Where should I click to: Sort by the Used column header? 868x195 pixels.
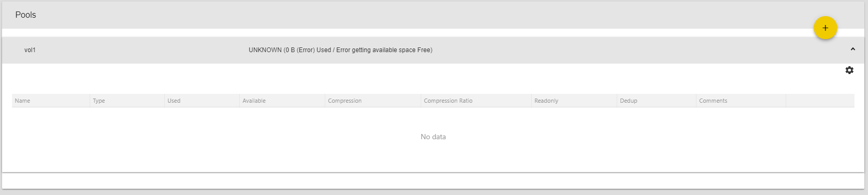tap(174, 101)
